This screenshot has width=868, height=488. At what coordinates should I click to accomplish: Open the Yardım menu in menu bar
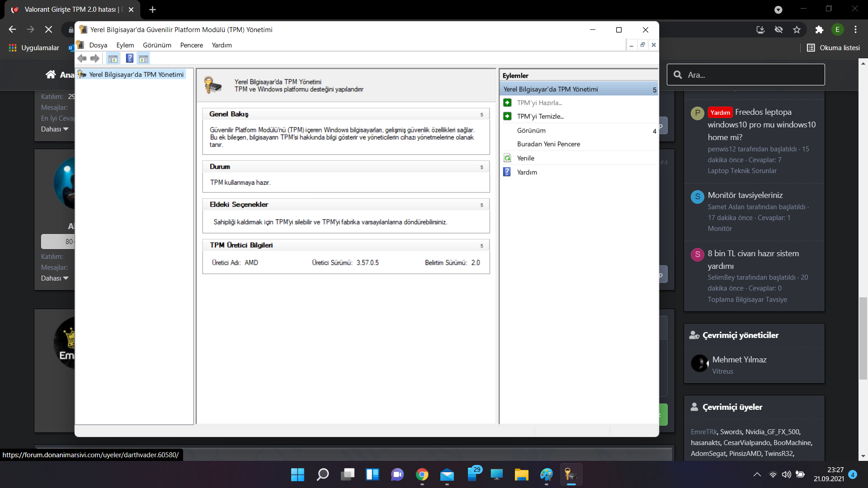(x=222, y=45)
